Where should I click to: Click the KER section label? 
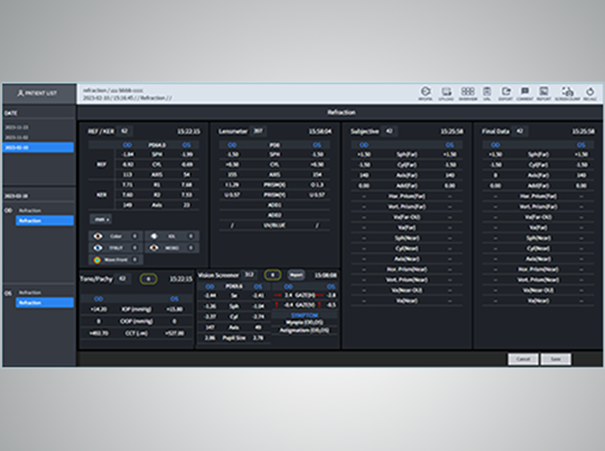coord(101,195)
